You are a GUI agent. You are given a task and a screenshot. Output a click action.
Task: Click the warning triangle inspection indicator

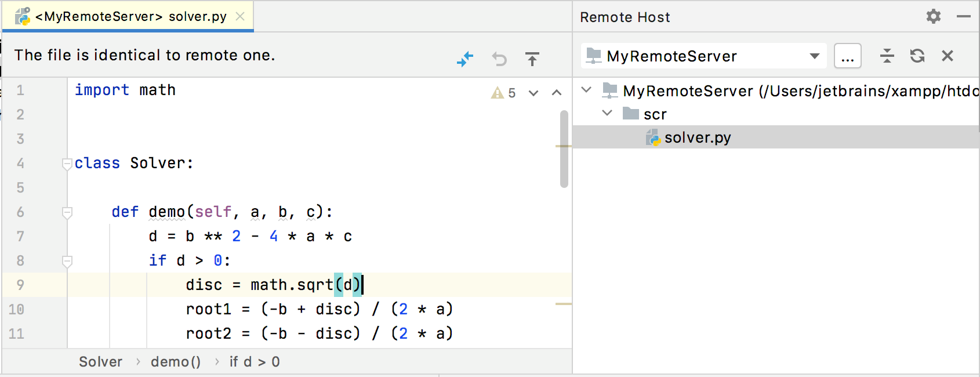497,93
